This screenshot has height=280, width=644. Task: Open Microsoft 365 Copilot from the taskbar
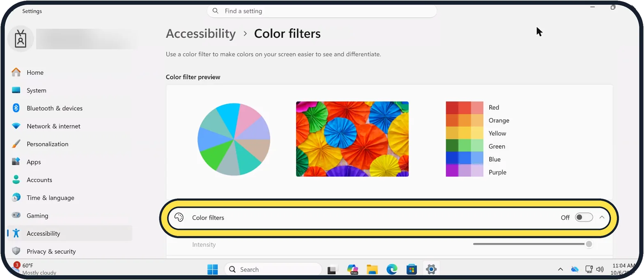[352, 269]
